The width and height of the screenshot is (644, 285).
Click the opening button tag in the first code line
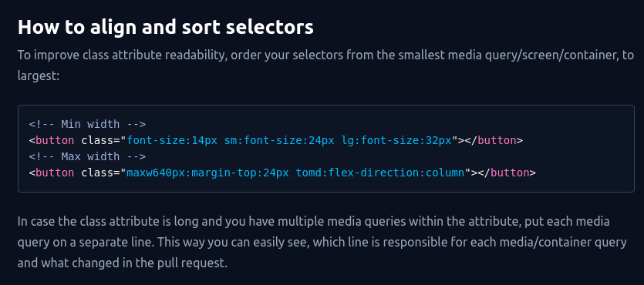52,140
